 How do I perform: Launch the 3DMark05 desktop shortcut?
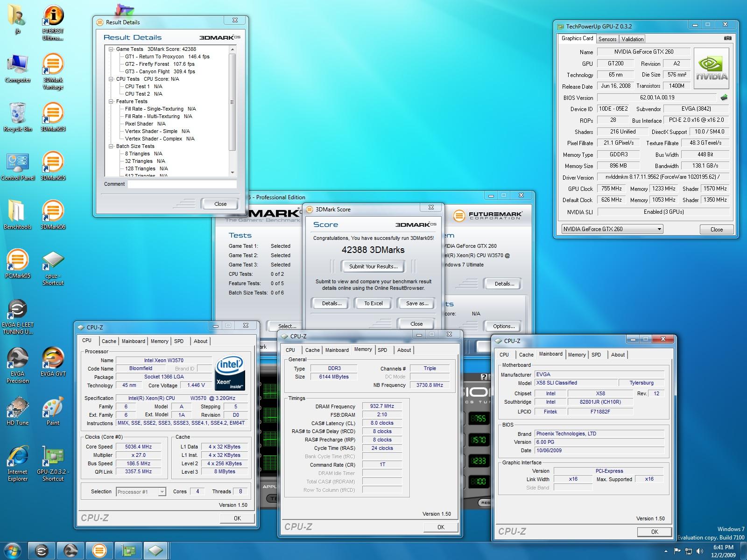tap(53, 167)
